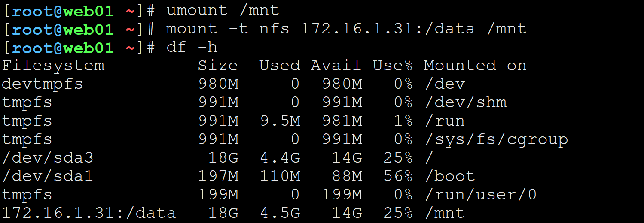Viewport: 644px width, 223px height.
Task: Click the 'umount /mnt' command text
Action: click(x=223, y=10)
